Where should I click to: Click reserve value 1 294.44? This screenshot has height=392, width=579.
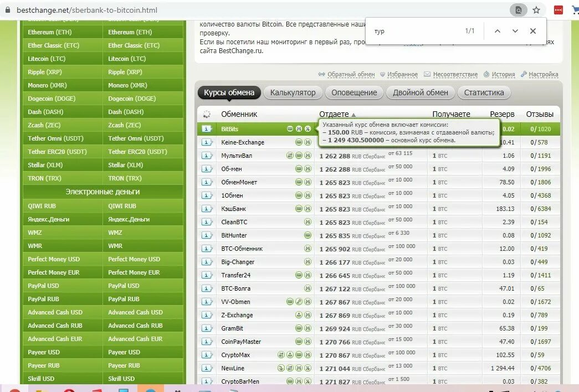pyautogui.click(x=503, y=368)
